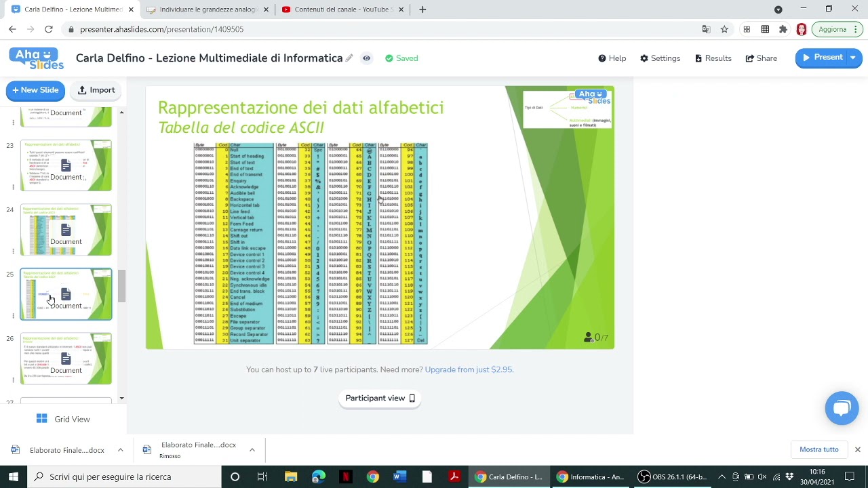Click the Aggiorna update button in Chrome
The height and width of the screenshot is (488, 868).
(833, 29)
